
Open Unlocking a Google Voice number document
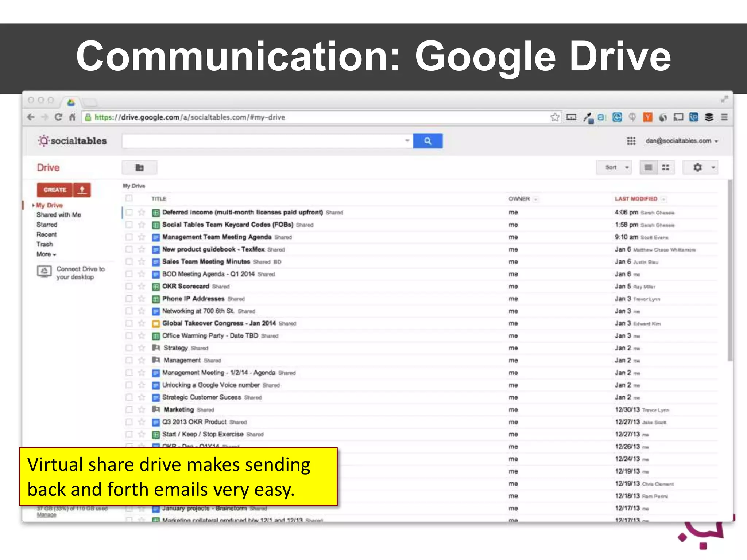[x=211, y=385]
